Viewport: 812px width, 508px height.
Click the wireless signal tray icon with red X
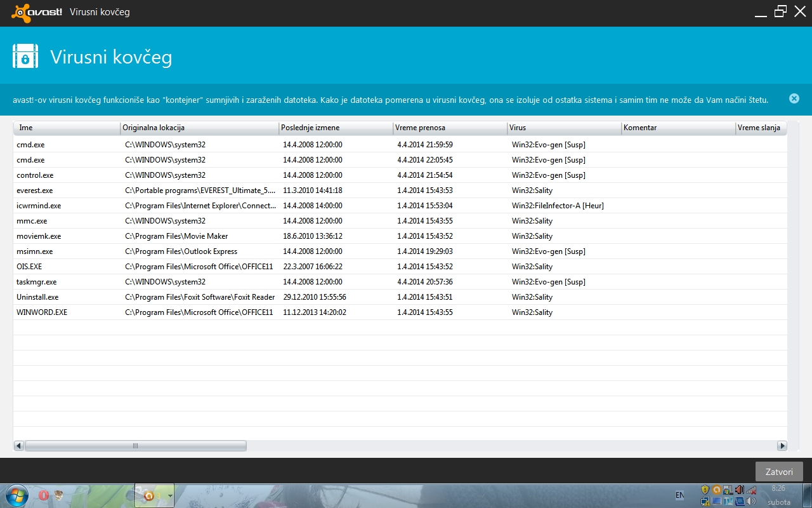pos(751,490)
